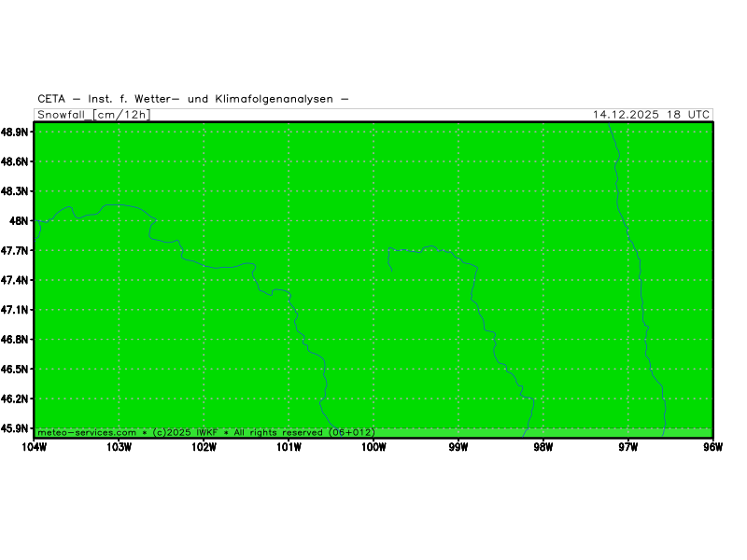Click the 47.4N latitude label

click(x=15, y=280)
